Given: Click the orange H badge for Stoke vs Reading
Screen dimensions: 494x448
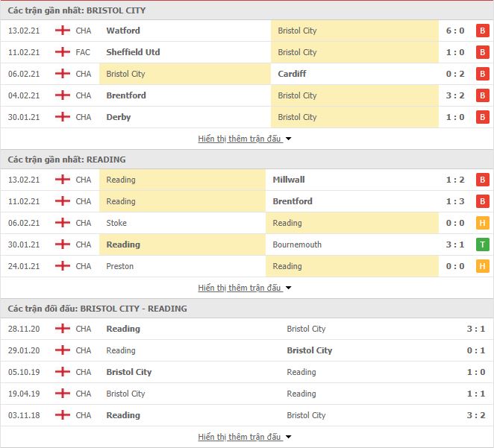Looking at the screenshot, I should click(482, 223).
